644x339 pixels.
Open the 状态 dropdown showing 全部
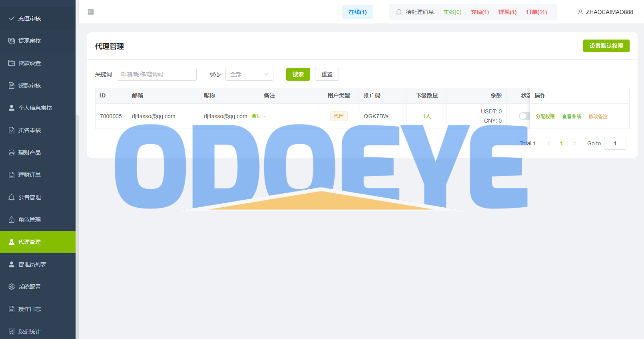[249, 74]
